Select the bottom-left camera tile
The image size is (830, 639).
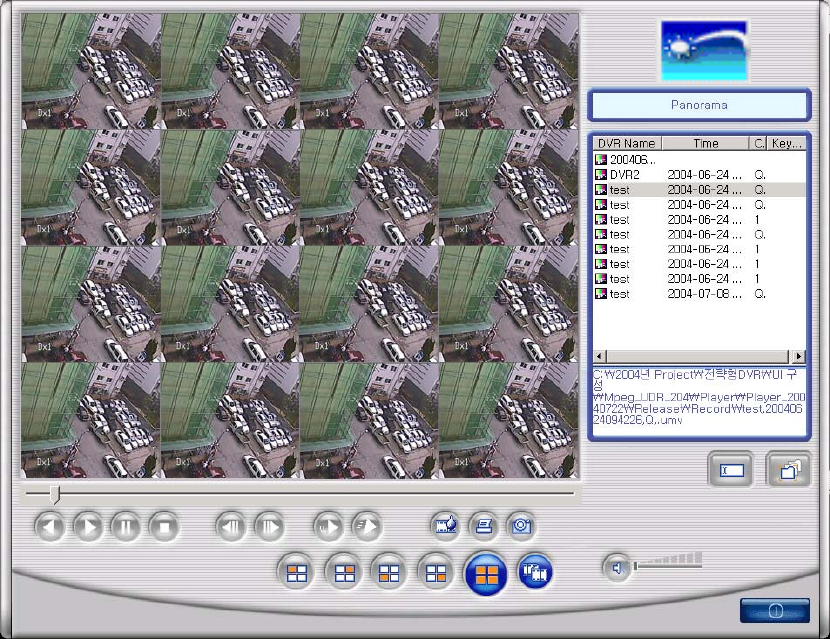pos(91,420)
